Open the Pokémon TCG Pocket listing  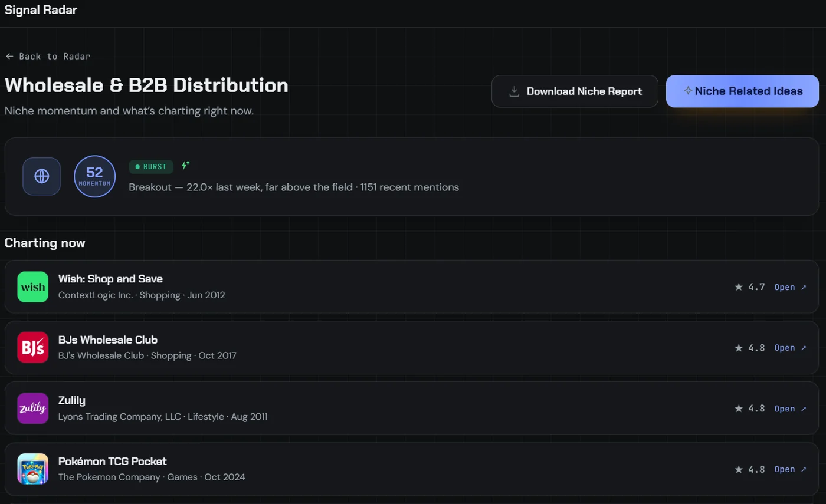coord(791,469)
